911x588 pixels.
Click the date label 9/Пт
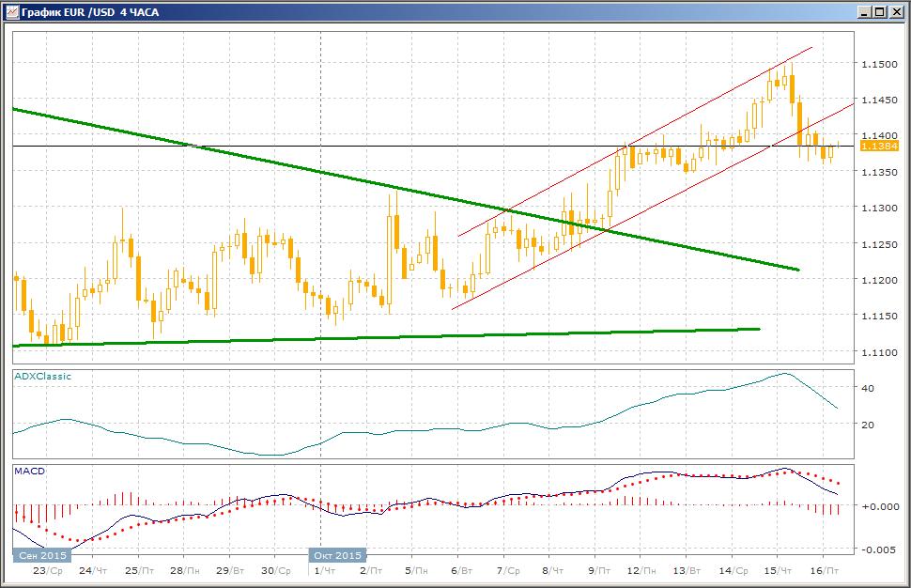tap(599, 570)
